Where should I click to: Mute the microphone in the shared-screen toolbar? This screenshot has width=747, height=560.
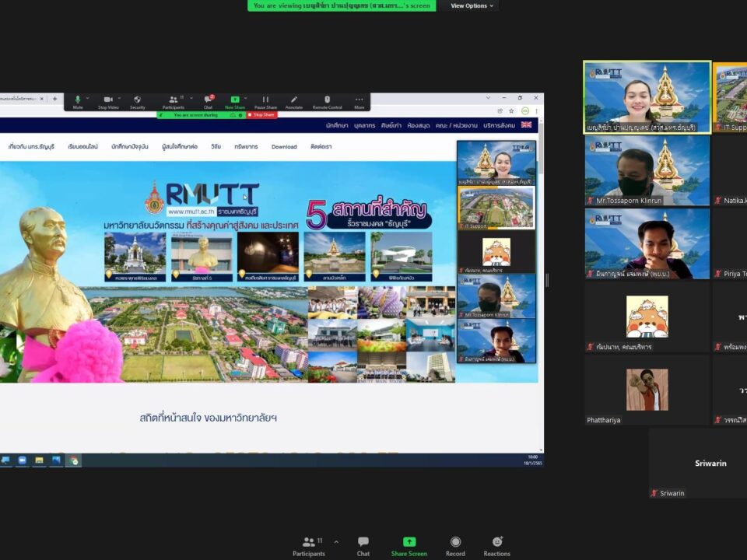(x=78, y=101)
